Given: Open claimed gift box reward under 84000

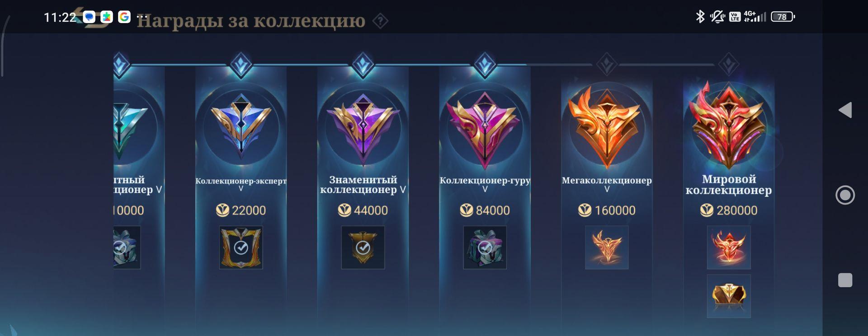Looking at the screenshot, I should (x=485, y=247).
